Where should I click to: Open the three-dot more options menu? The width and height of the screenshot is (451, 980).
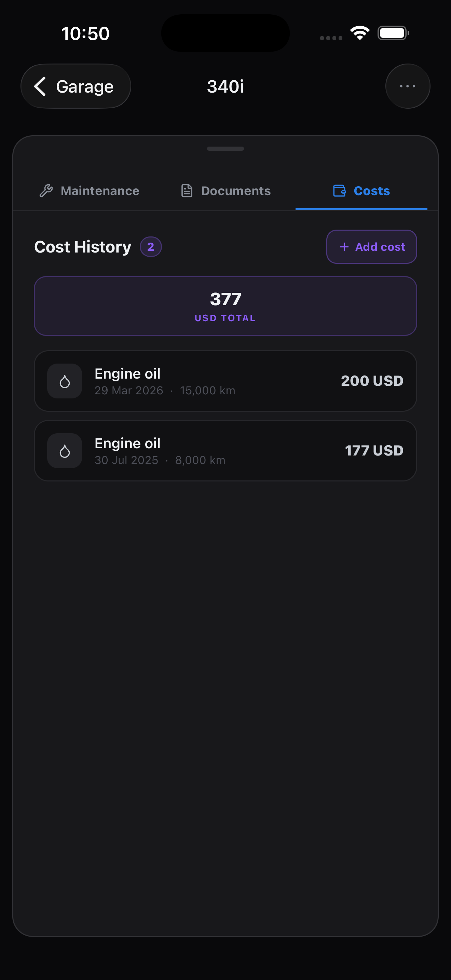tap(408, 86)
